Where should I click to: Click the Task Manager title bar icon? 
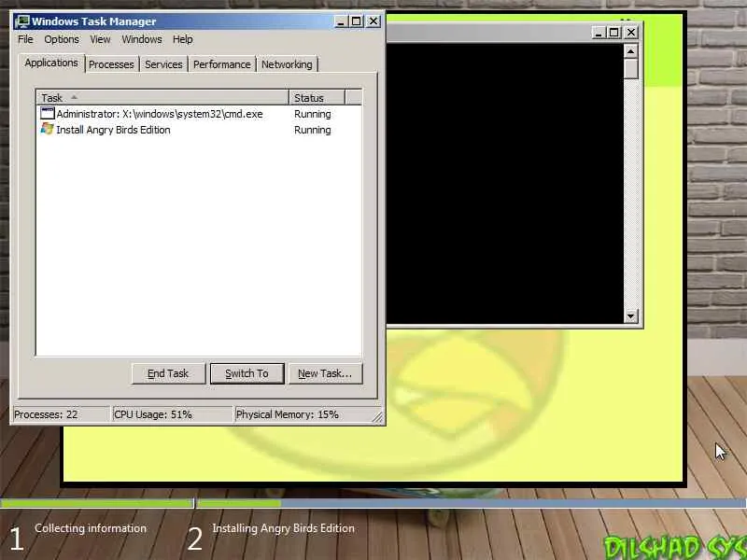(21, 21)
